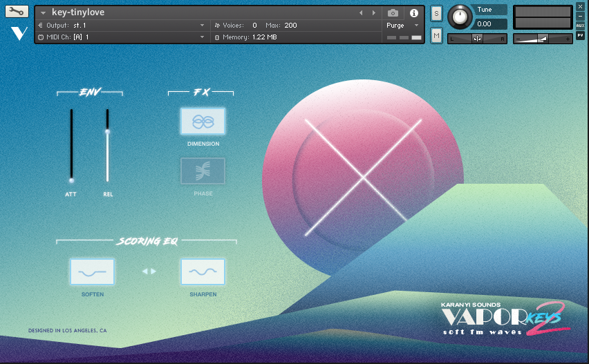Open the instrument info icon
The height and width of the screenshot is (364, 589).
(x=414, y=13)
